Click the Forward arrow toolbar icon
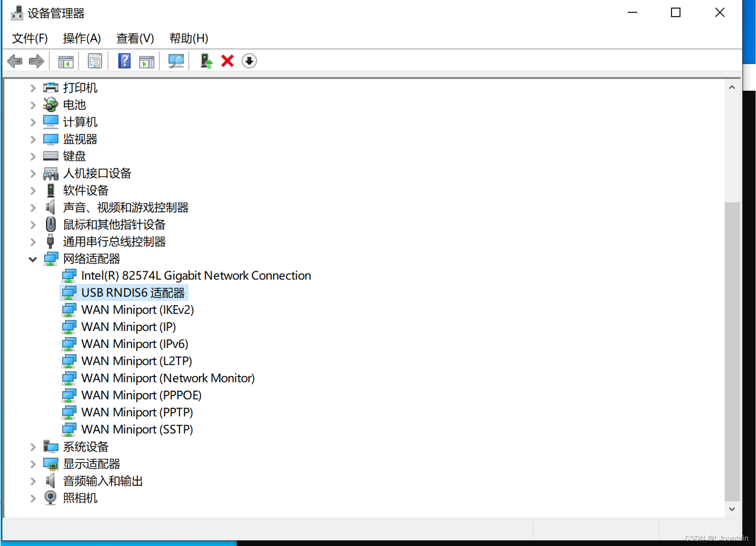 tap(36, 61)
